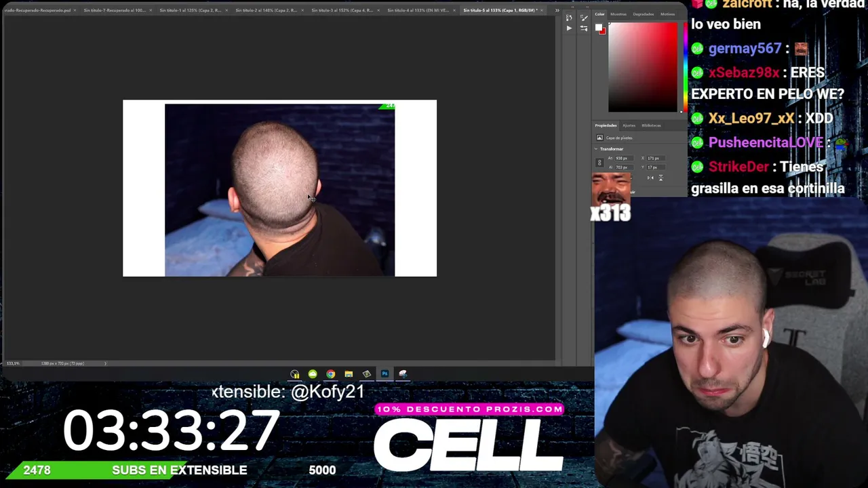Click the flip horizontal icon
Image resolution: width=868 pixels, height=488 pixels.
pyautogui.click(x=650, y=178)
